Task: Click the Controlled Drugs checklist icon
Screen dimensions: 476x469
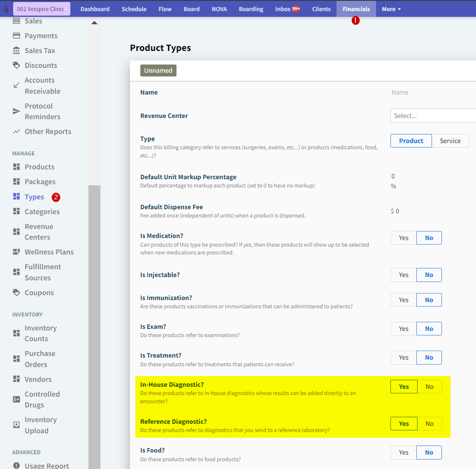Action: click(x=16, y=400)
